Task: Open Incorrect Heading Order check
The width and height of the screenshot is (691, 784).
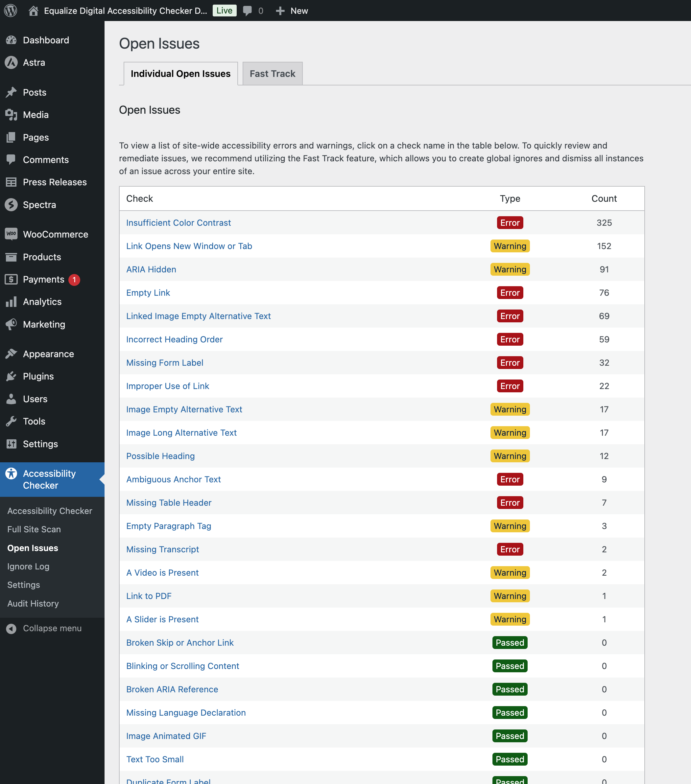Action: pos(175,339)
